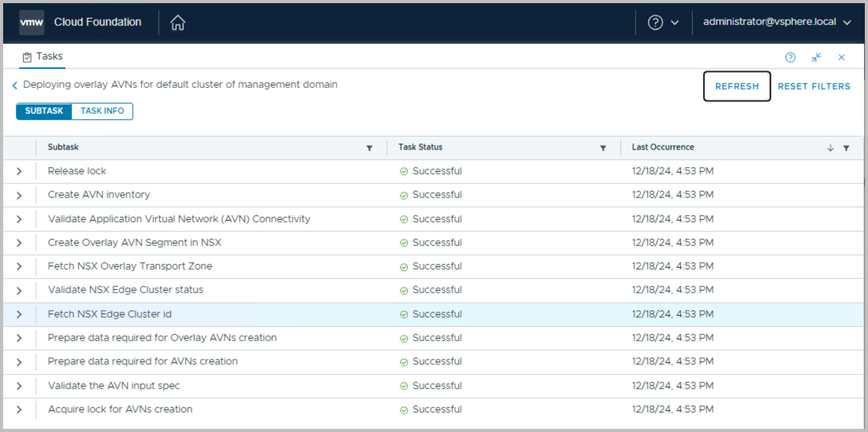Screen dimensions: 868x432
Task: Toggle Last Occurrence sort arrow
Action: pyautogui.click(x=830, y=148)
